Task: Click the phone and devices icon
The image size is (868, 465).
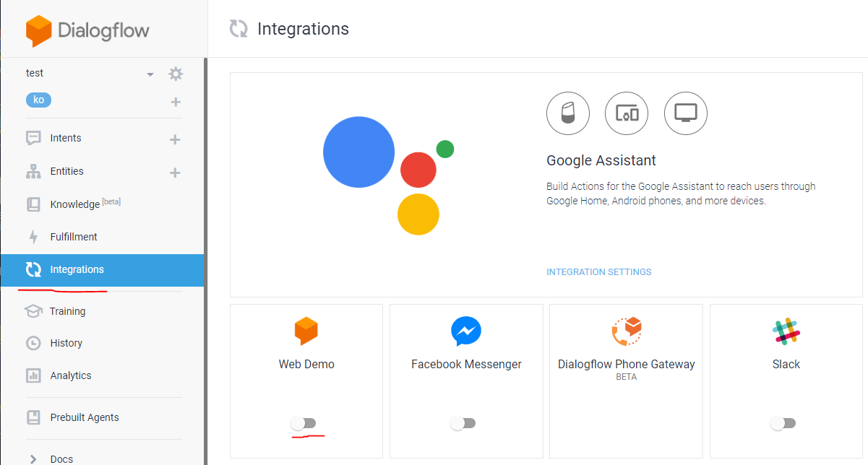Action: 627,113
